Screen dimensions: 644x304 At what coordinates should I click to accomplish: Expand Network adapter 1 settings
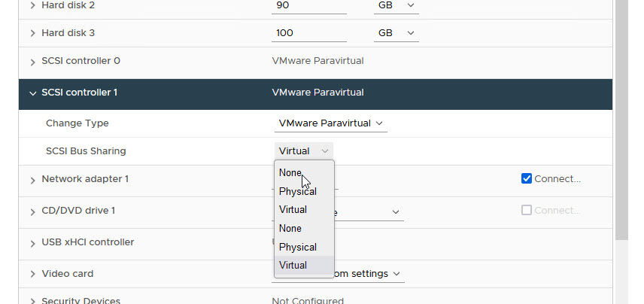coord(32,180)
